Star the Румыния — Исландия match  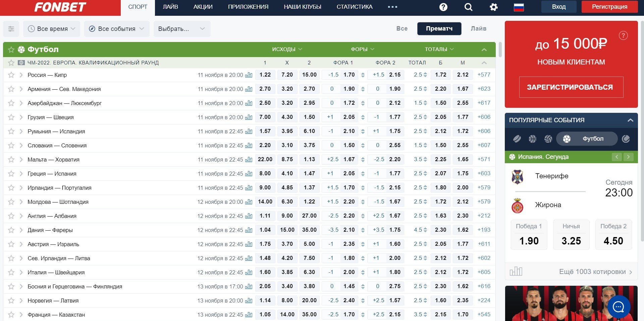(x=11, y=131)
